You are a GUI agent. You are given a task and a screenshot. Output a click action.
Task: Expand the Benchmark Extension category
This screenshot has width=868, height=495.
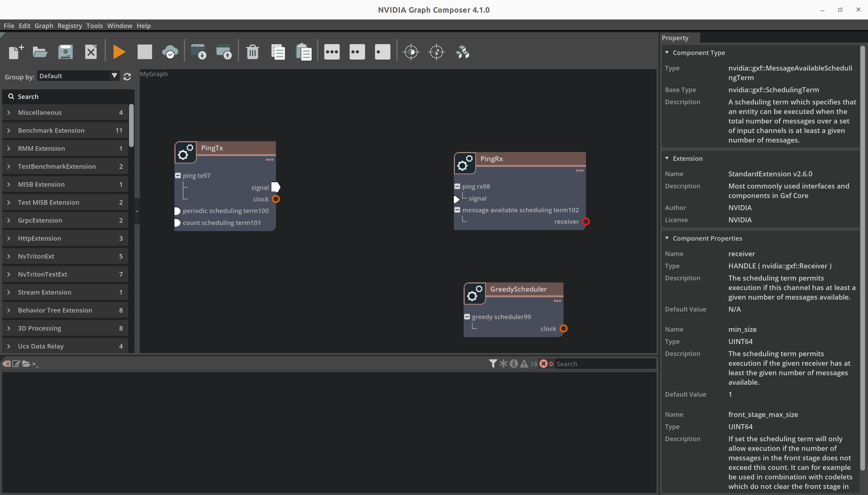[9, 131]
